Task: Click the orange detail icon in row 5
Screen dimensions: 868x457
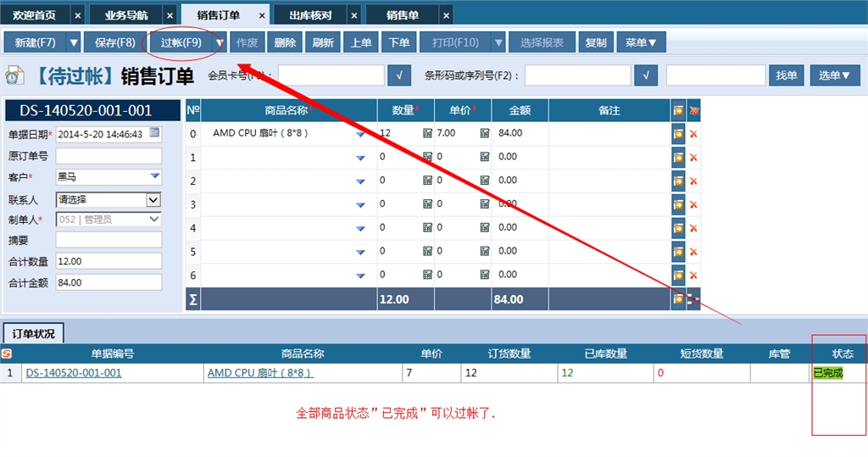Action: (x=678, y=252)
